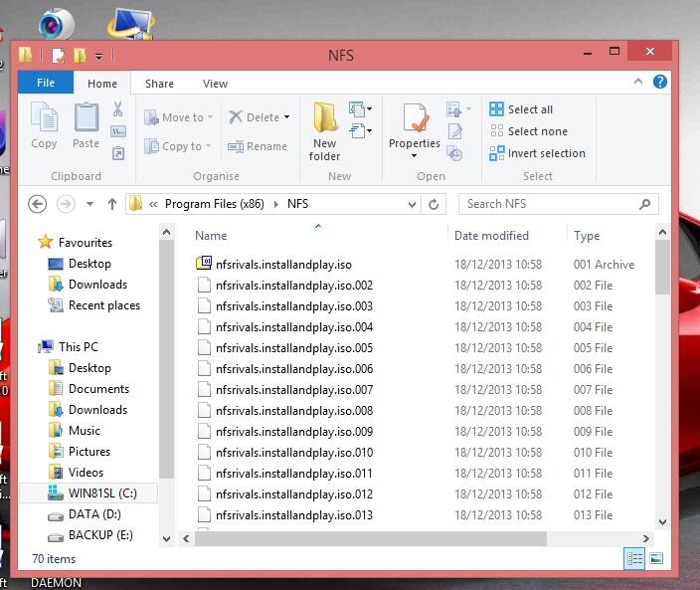Click the Rename ribbon button

point(258,146)
